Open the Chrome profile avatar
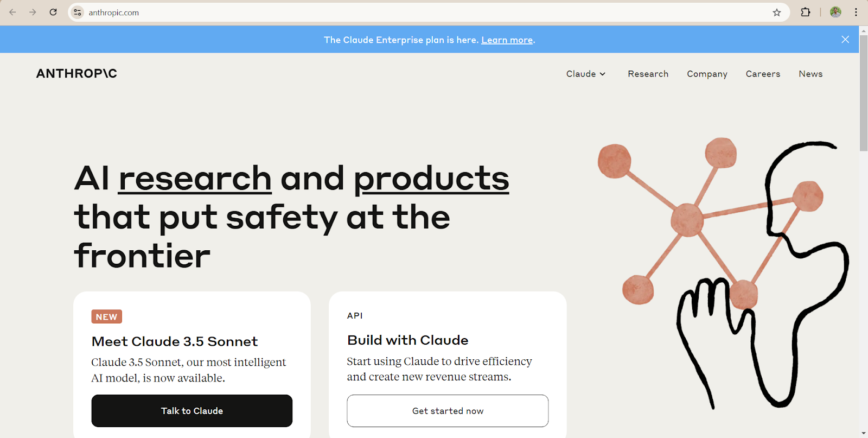The width and height of the screenshot is (868, 438). click(835, 12)
